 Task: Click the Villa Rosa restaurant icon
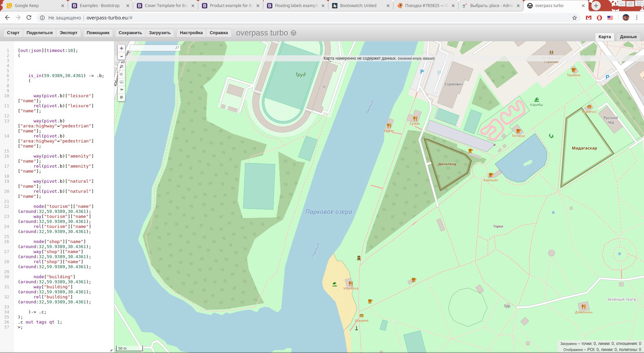351,284
